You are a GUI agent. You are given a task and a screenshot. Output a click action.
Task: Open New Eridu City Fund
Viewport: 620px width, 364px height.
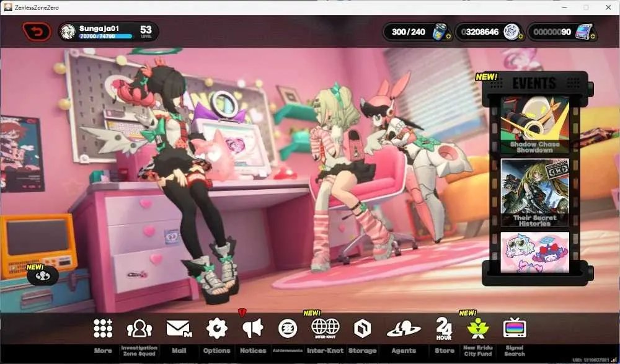[477, 329]
